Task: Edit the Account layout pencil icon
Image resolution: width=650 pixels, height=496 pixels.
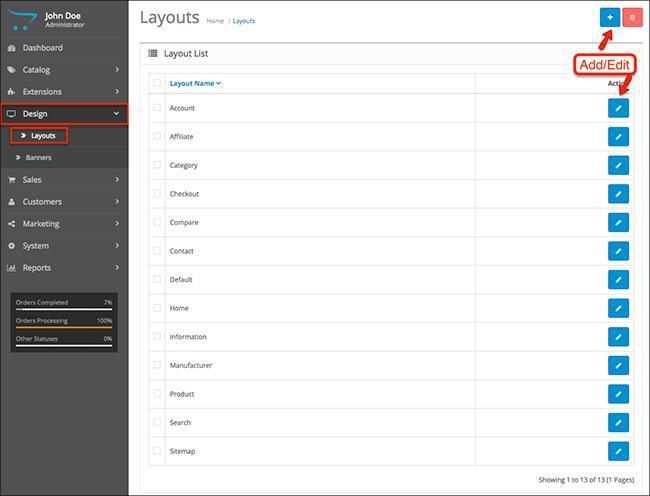Action: (x=618, y=108)
